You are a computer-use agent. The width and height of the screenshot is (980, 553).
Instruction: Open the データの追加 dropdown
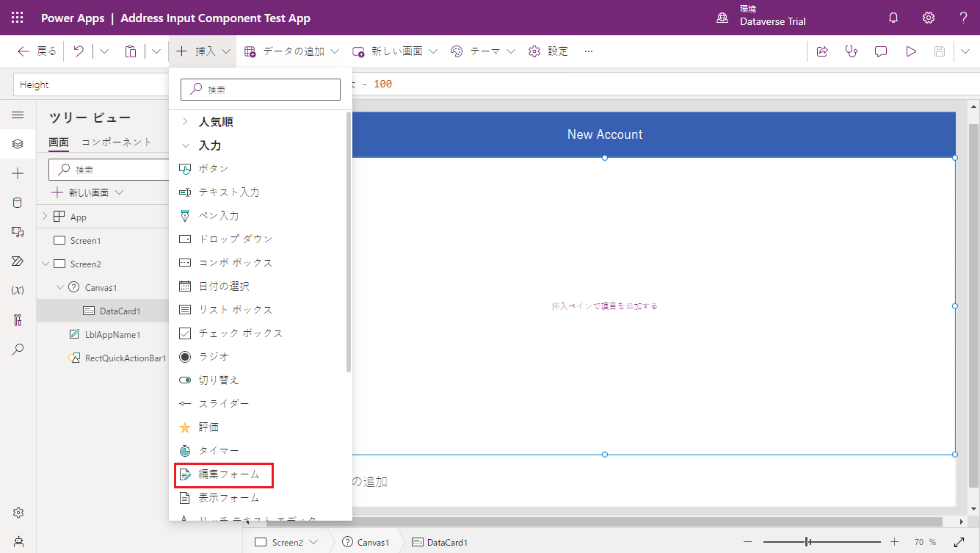291,51
